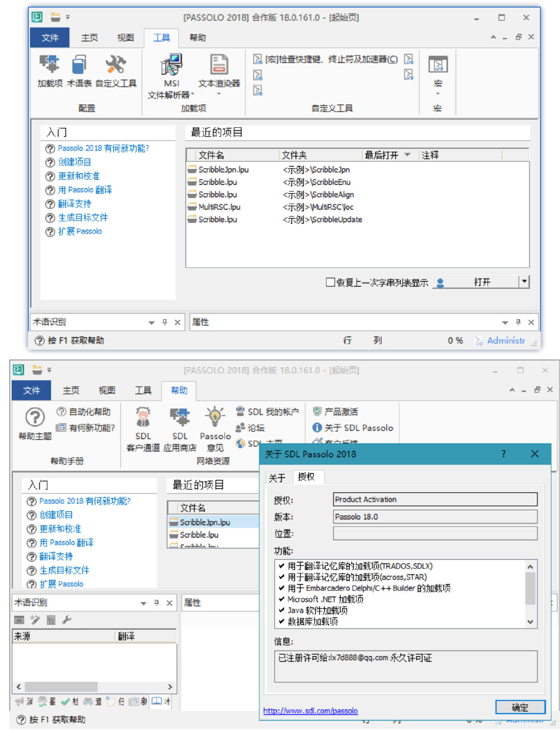Open 术语识别 panel menu arrow in 工具-ribbon window
The image size is (560, 730).
tap(151, 323)
